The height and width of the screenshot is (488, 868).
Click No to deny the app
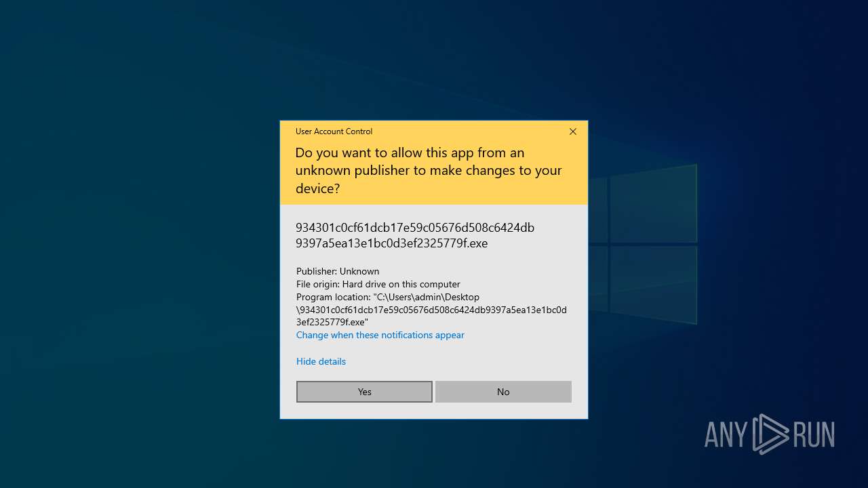pyautogui.click(x=503, y=392)
